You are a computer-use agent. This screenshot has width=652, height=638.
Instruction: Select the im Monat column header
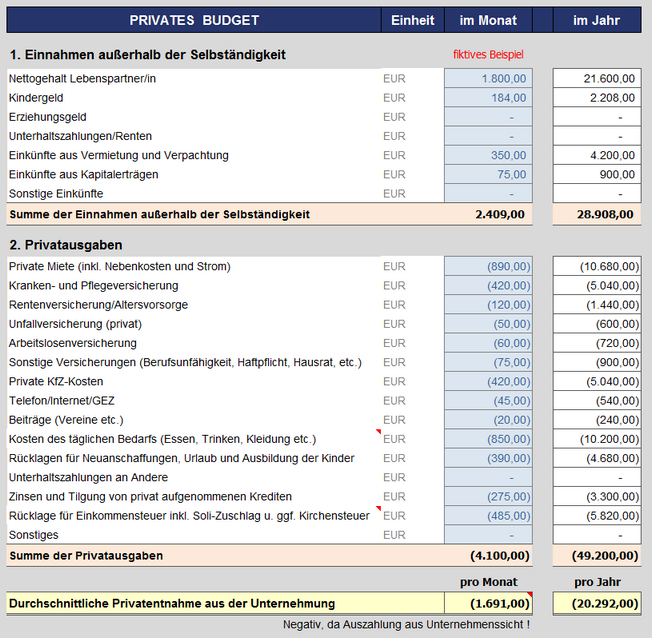pyautogui.click(x=488, y=20)
